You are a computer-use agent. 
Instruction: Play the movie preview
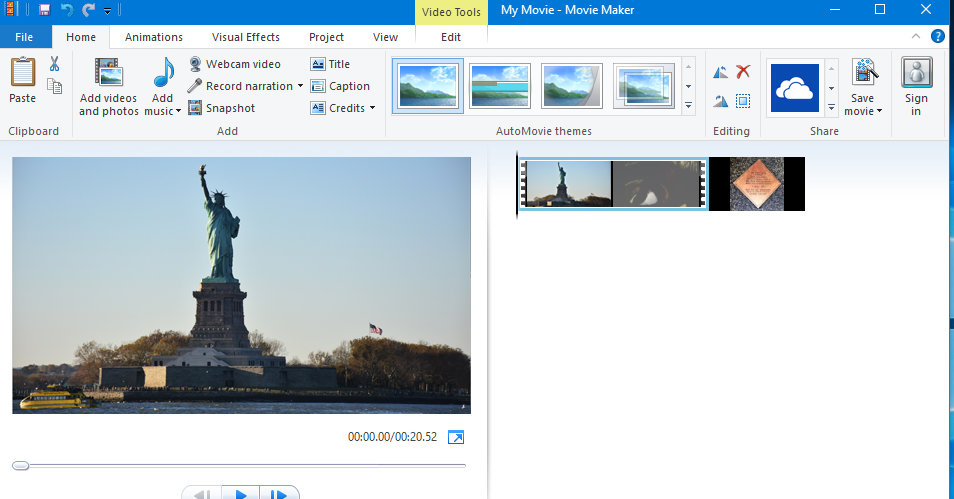point(240,493)
